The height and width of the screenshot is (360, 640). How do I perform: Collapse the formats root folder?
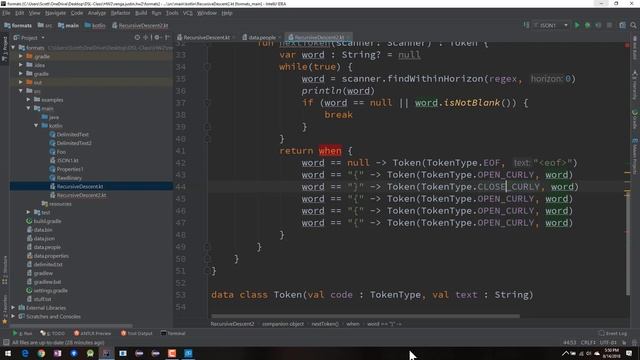tap(13, 48)
